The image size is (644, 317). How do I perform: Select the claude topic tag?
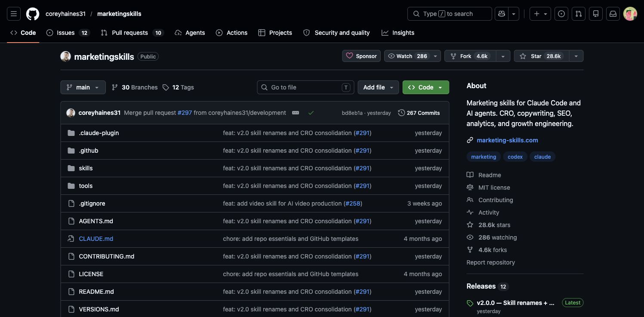(x=542, y=157)
